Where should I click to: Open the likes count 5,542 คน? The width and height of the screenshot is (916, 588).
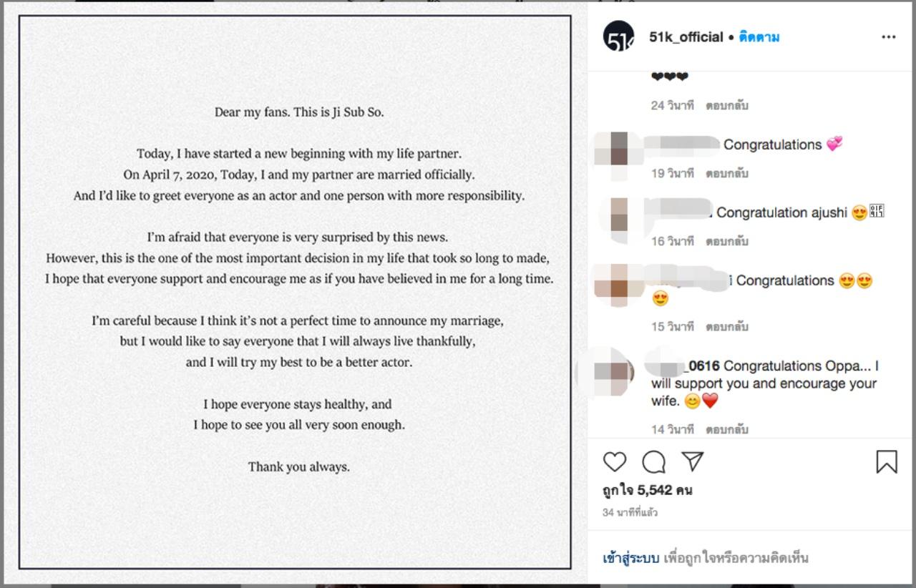(647, 491)
